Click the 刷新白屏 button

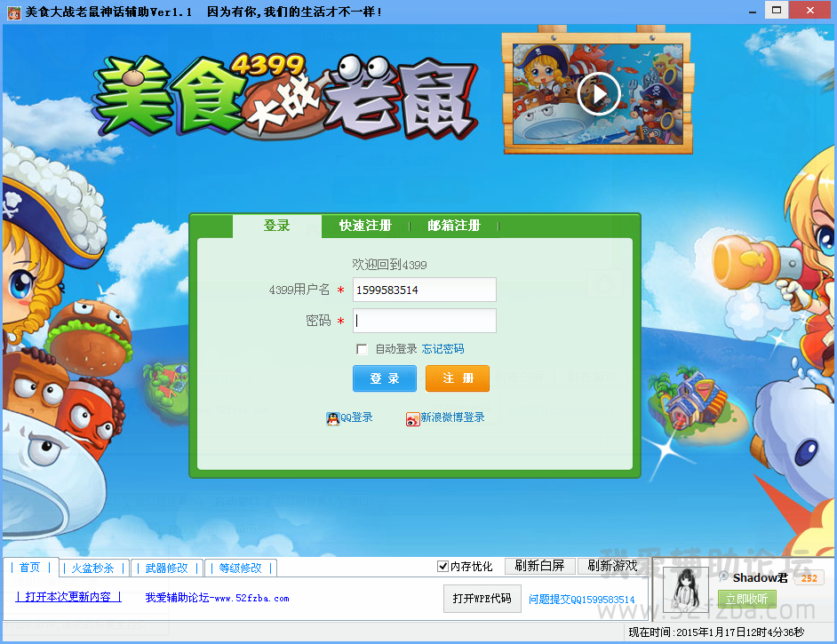point(539,566)
